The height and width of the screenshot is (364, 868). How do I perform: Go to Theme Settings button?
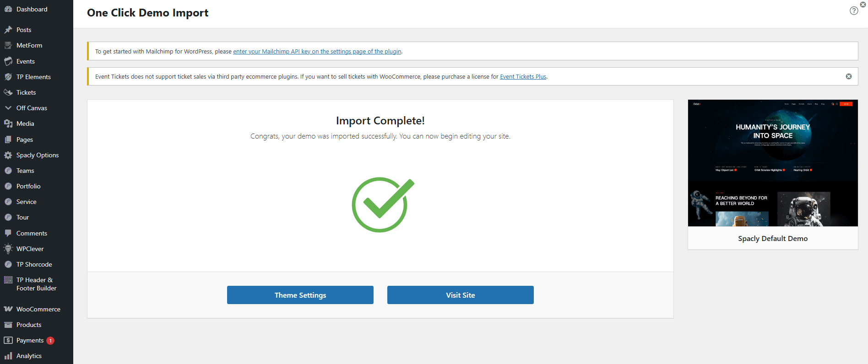tap(300, 295)
